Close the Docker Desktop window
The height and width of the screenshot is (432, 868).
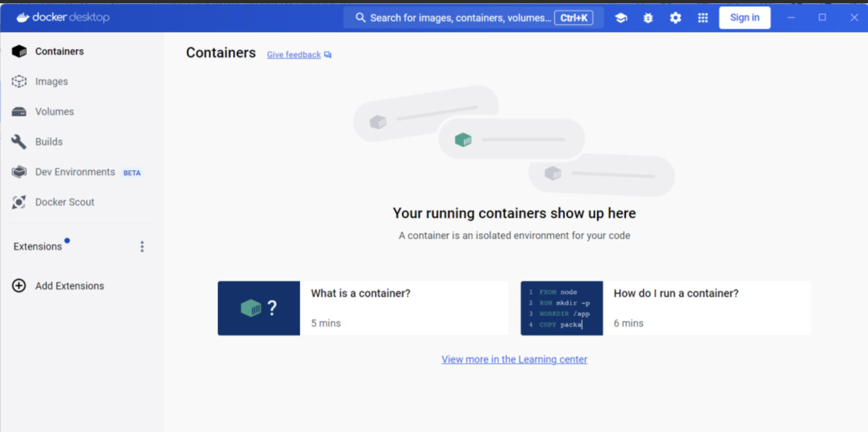(x=854, y=17)
